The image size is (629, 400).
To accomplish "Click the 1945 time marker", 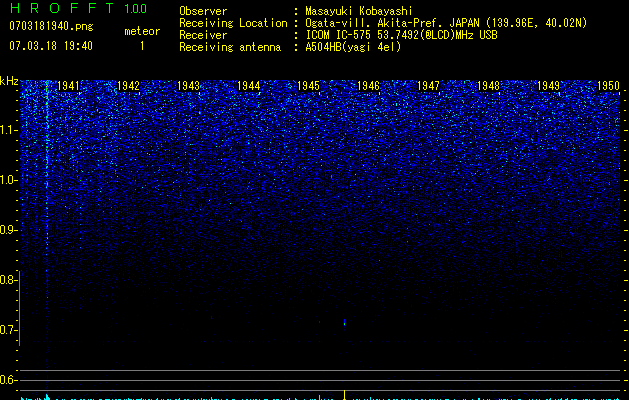I will (308, 86).
